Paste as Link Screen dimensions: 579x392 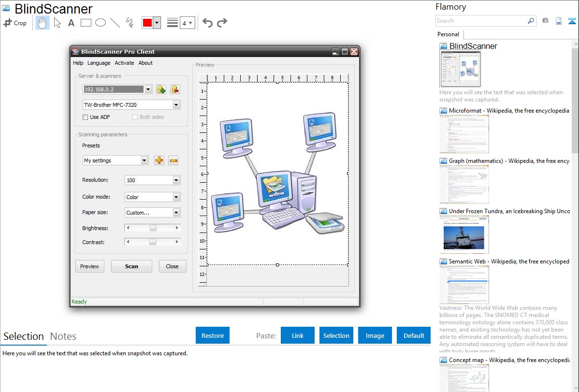tap(298, 335)
